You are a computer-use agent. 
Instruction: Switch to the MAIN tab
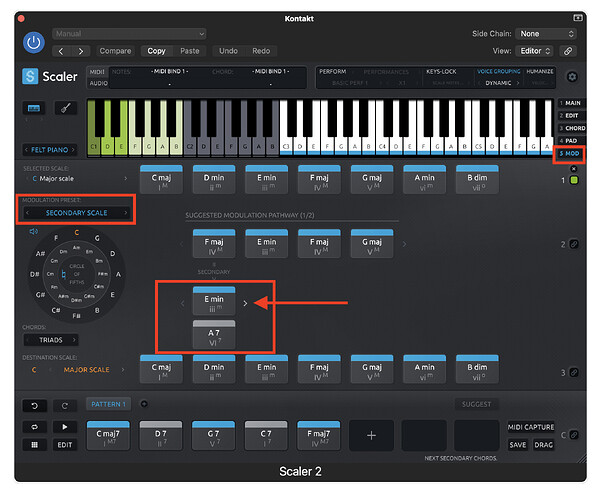click(x=570, y=103)
